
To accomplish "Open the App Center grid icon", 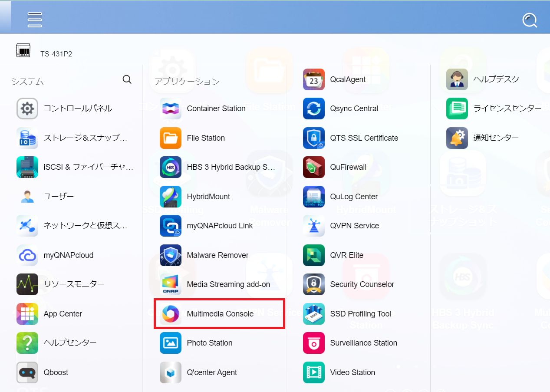I will [27, 314].
